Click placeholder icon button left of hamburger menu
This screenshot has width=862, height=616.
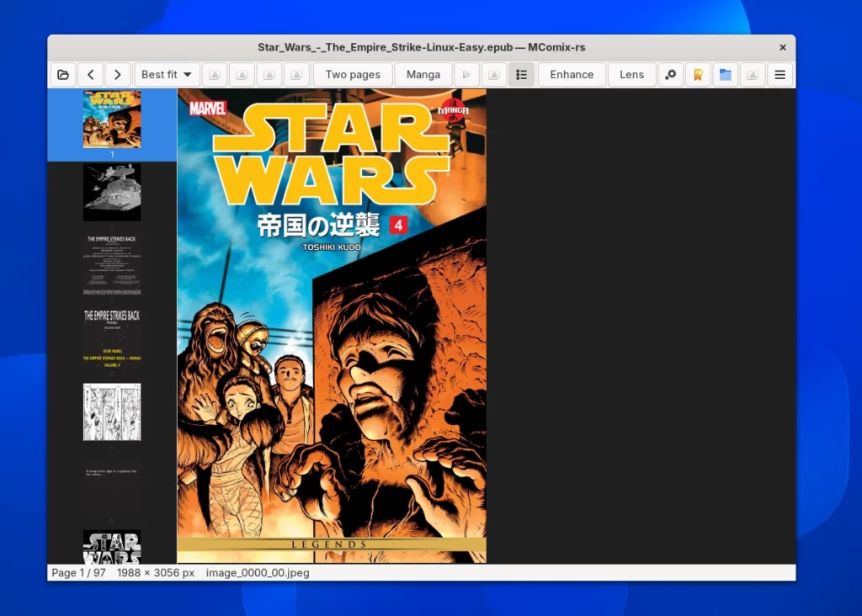tap(753, 75)
